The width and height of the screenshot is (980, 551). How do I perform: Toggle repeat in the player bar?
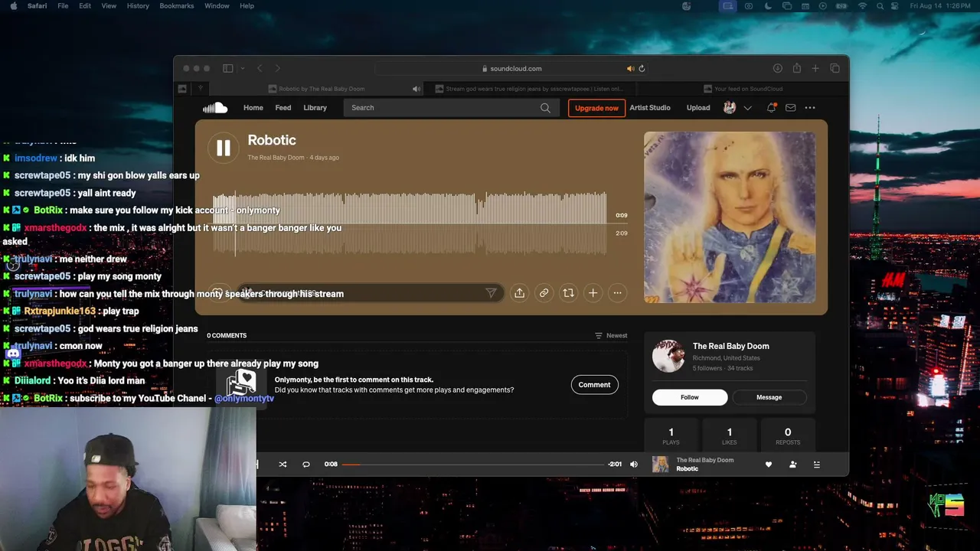click(x=305, y=465)
